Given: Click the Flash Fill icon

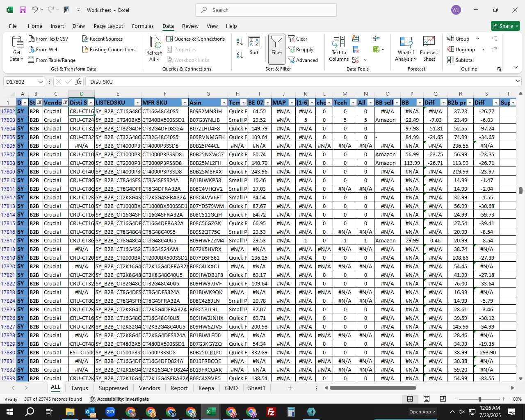Looking at the screenshot, I should coord(356,39).
